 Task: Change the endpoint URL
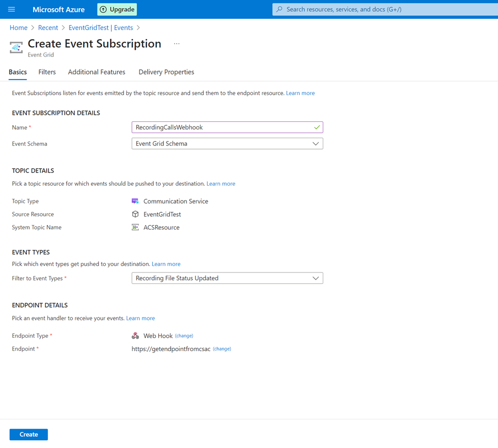point(222,349)
